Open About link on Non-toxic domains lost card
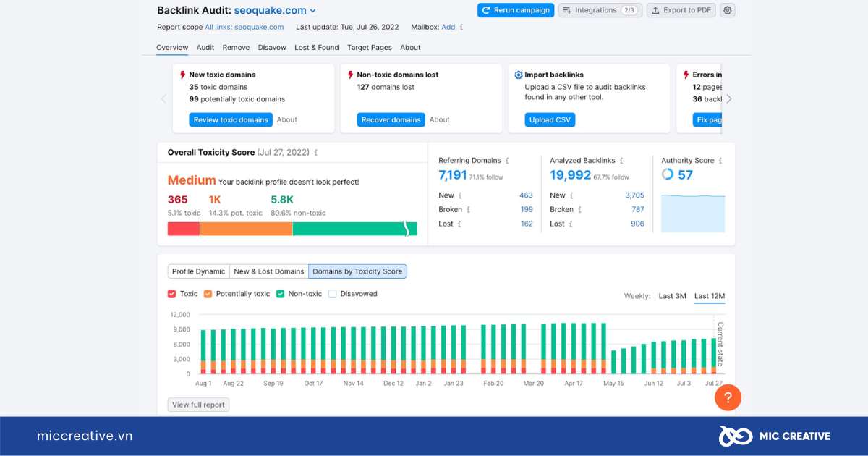The height and width of the screenshot is (456, 868). point(440,120)
